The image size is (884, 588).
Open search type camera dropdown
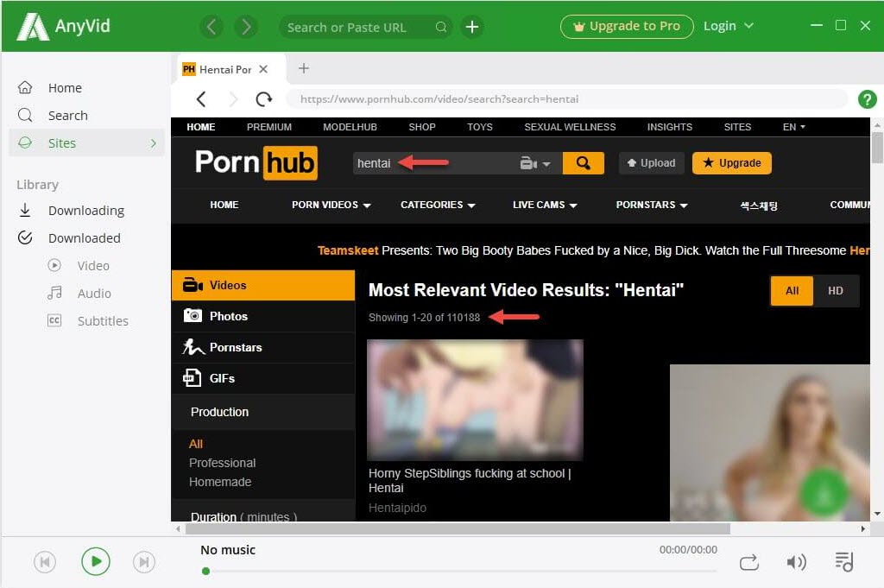535,163
